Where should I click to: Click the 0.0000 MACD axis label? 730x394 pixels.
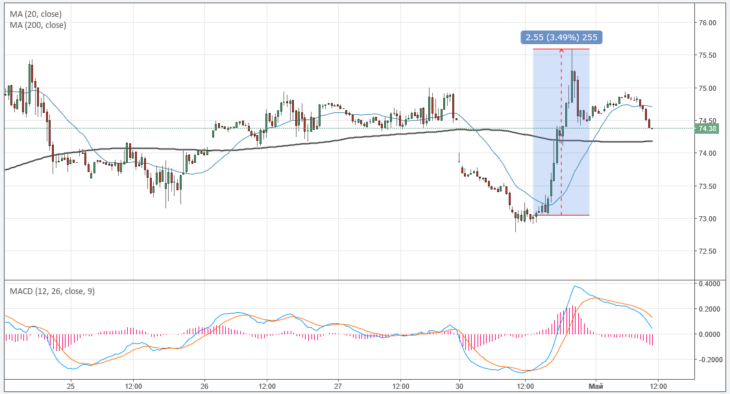[x=709, y=334]
